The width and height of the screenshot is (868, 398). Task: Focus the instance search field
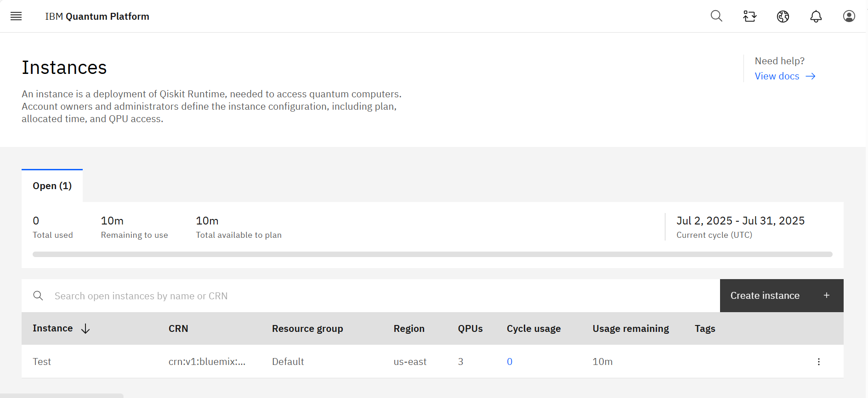pos(368,296)
